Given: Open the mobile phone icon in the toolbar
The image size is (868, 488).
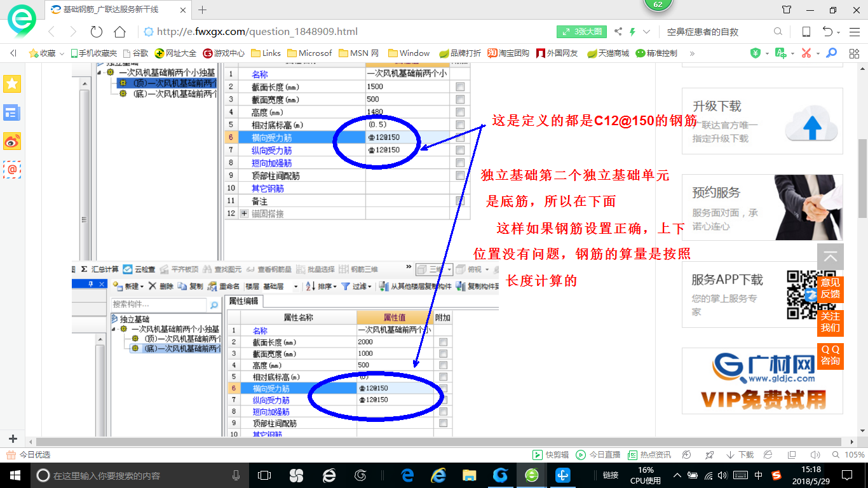Looking at the screenshot, I should click(x=806, y=32).
